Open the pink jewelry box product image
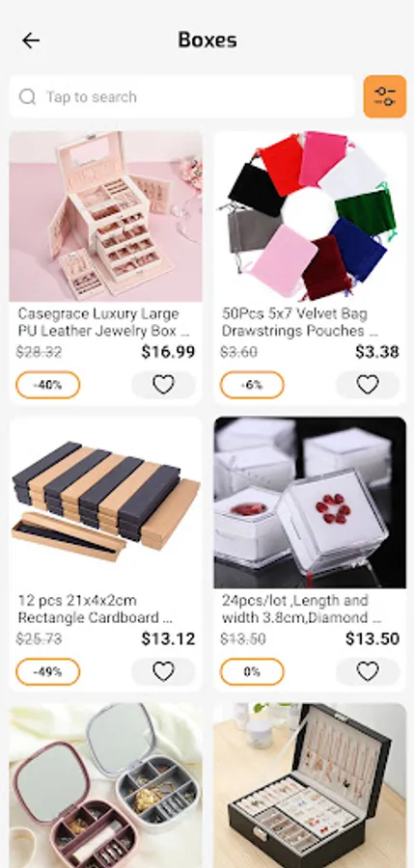Image resolution: width=414 pixels, height=868 pixels. pos(105,216)
